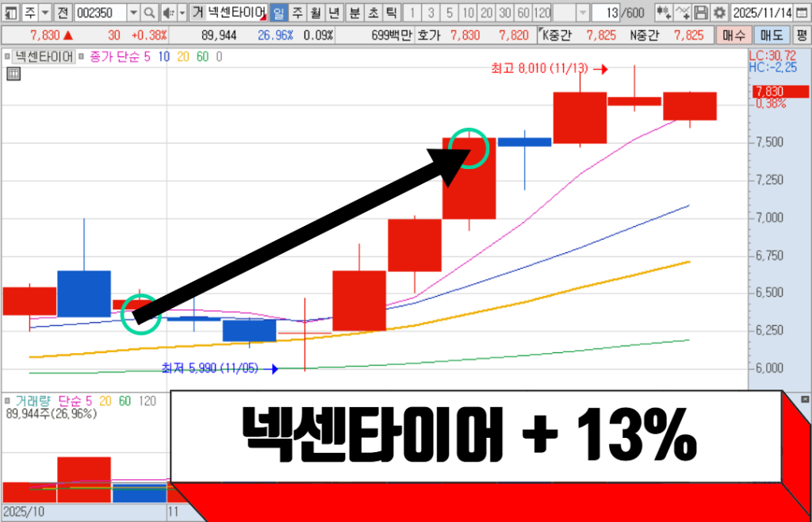812x522 pixels.
Task: Switch to the 월 (monthly) chart tab
Action: pyautogui.click(x=316, y=13)
